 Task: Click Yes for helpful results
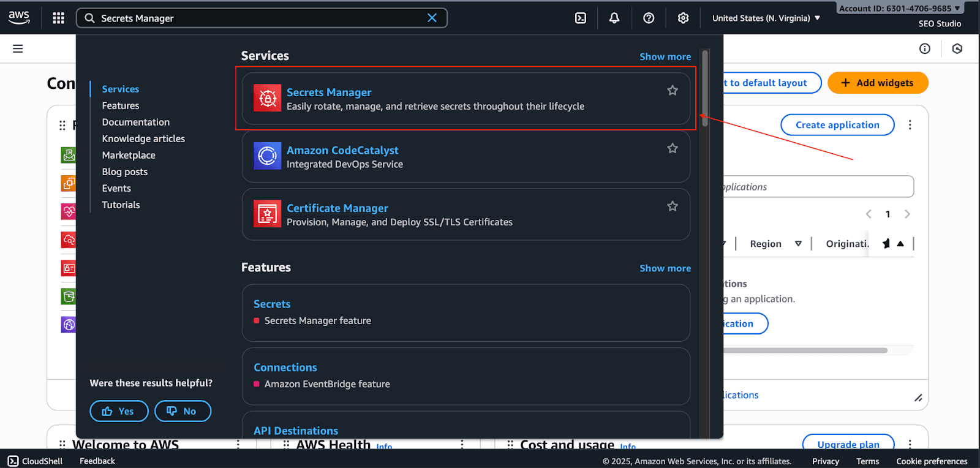click(x=119, y=411)
